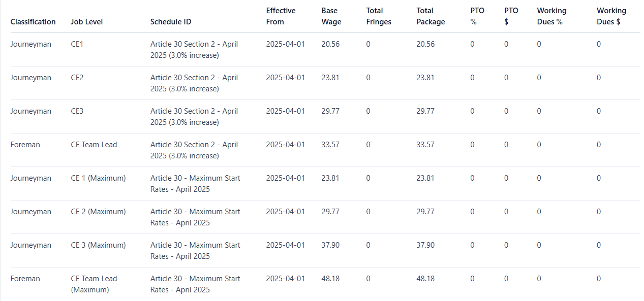Click the Job Level column header
The image size is (644, 301).
[86, 22]
